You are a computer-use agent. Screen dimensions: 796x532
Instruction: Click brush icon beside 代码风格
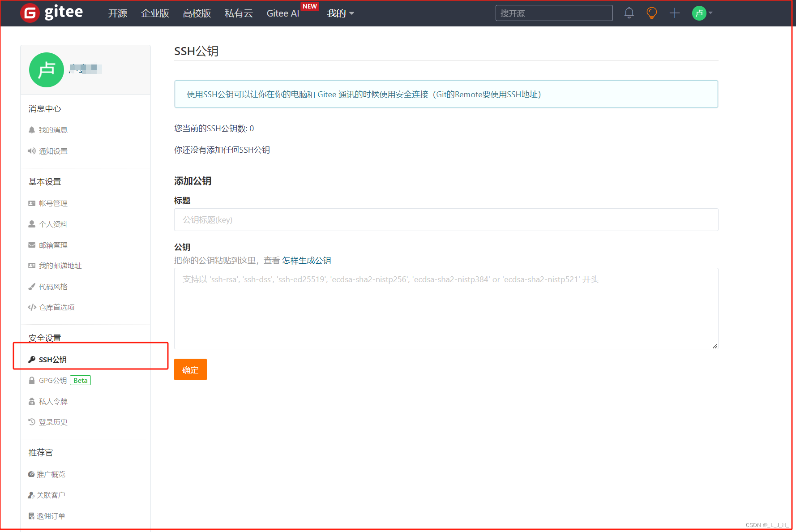32,287
